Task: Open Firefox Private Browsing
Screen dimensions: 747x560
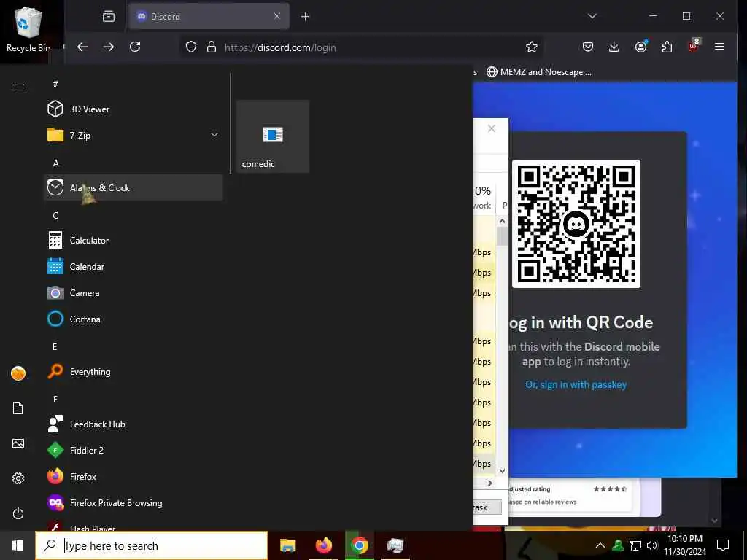Action: [133, 503]
